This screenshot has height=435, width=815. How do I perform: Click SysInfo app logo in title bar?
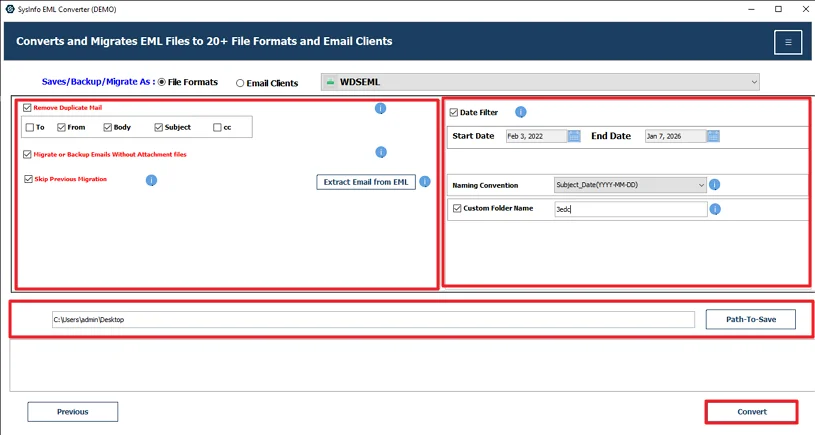[x=10, y=9]
